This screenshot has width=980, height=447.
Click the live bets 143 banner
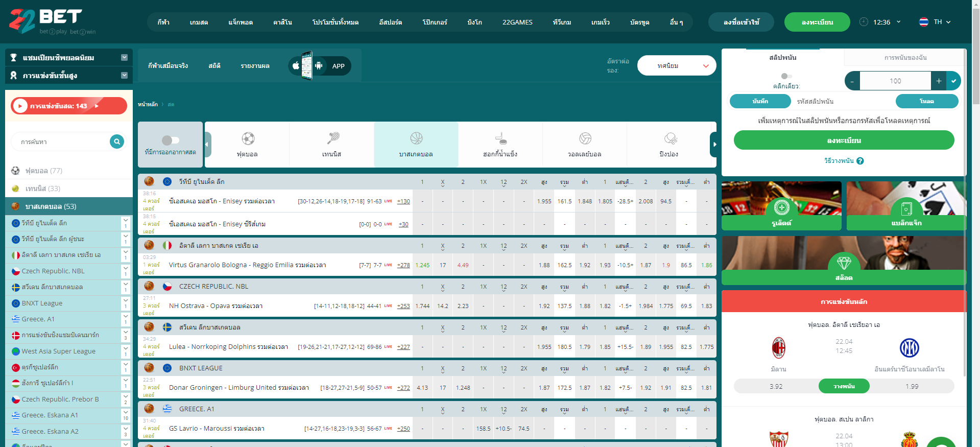click(x=69, y=106)
